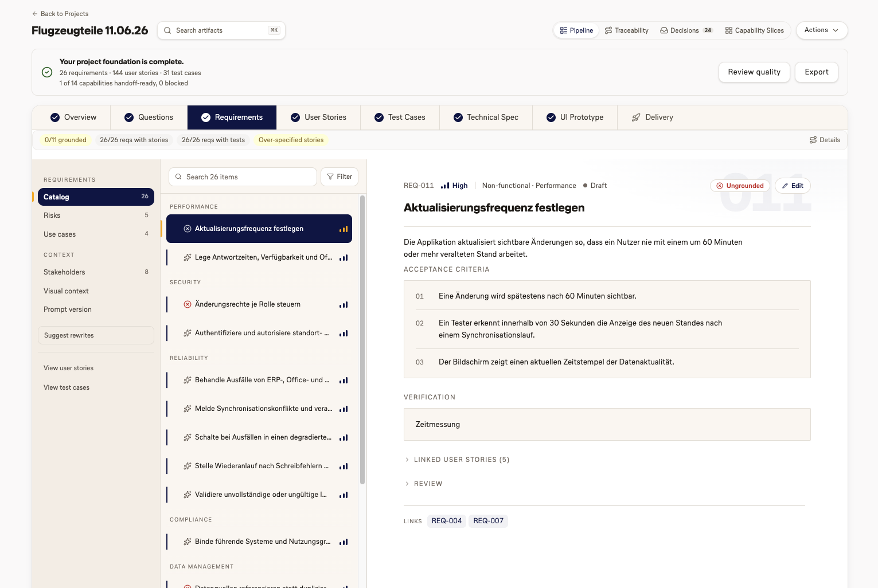Open linked requirement REQ-004

[447, 521]
